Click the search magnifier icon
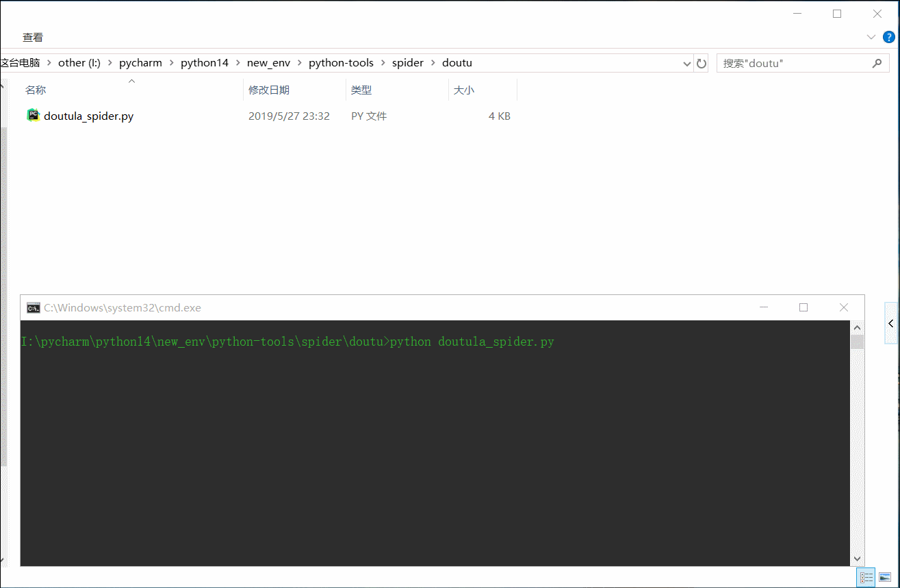This screenshot has height=588, width=900. [x=877, y=63]
